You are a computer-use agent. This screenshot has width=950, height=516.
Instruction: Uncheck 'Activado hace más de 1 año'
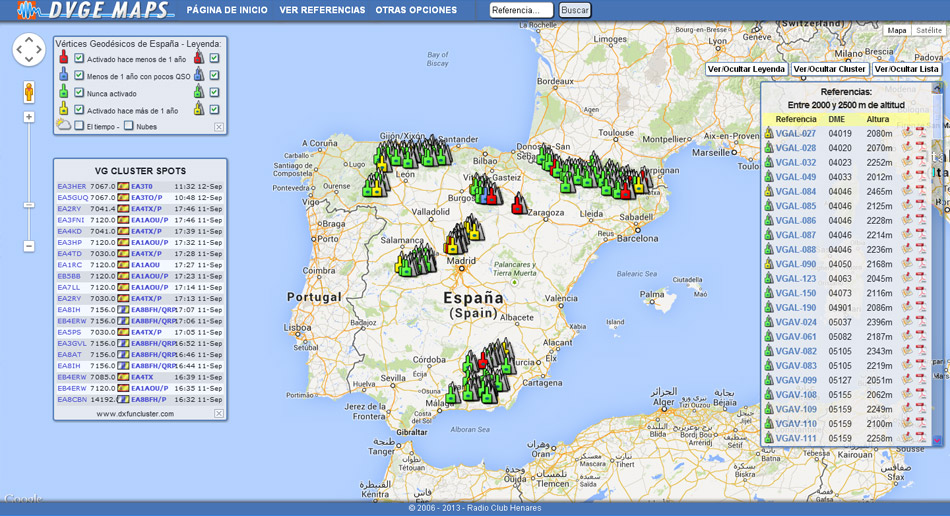tap(79, 110)
